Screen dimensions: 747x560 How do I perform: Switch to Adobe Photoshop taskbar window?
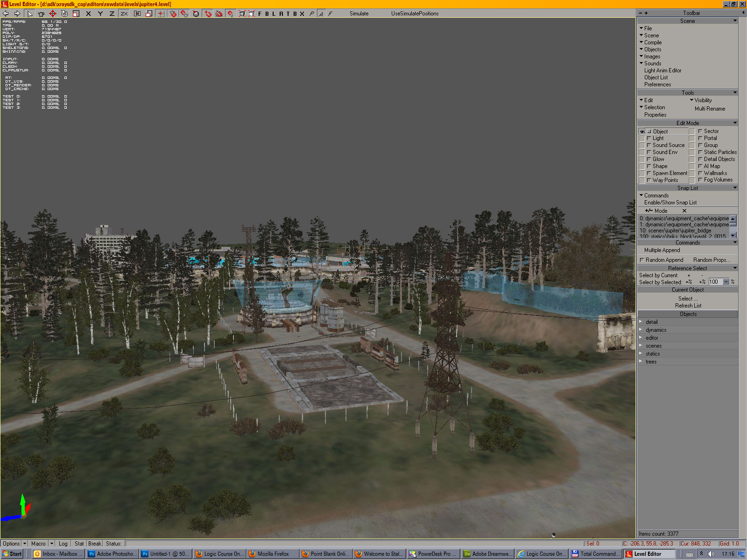pos(113,554)
